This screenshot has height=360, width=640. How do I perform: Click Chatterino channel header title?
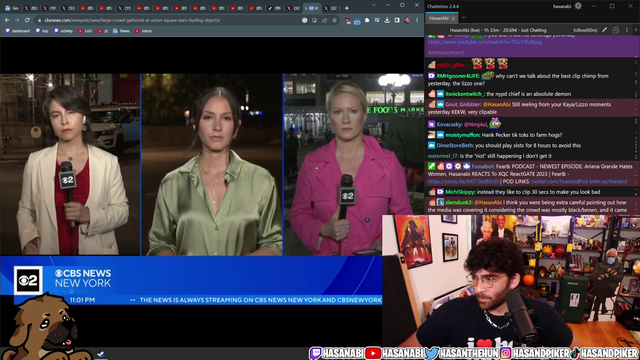tap(498, 30)
